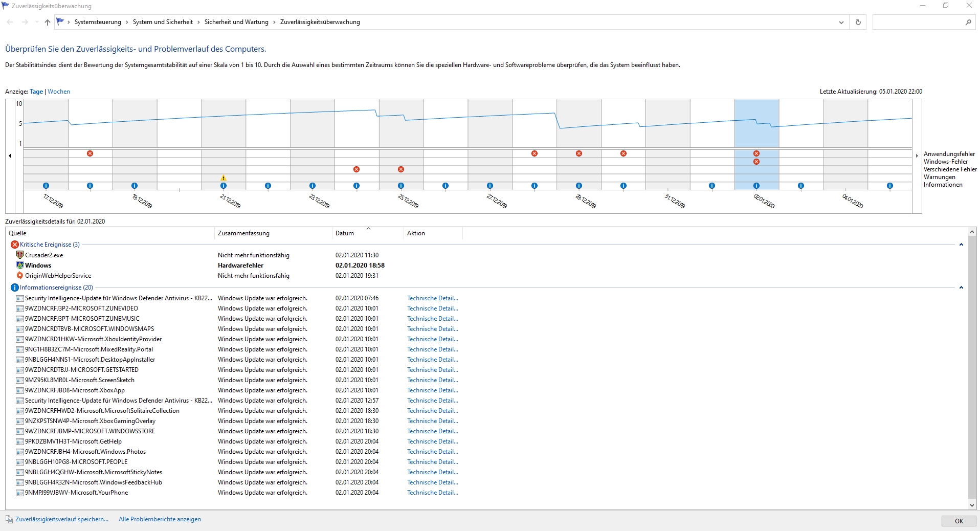Image resolution: width=980 pixels, height=531 pixels.
Task: Expand the chevron after Systemsteuerung breadcrumb
Action: pyautogui.click(x=127, y=22)
